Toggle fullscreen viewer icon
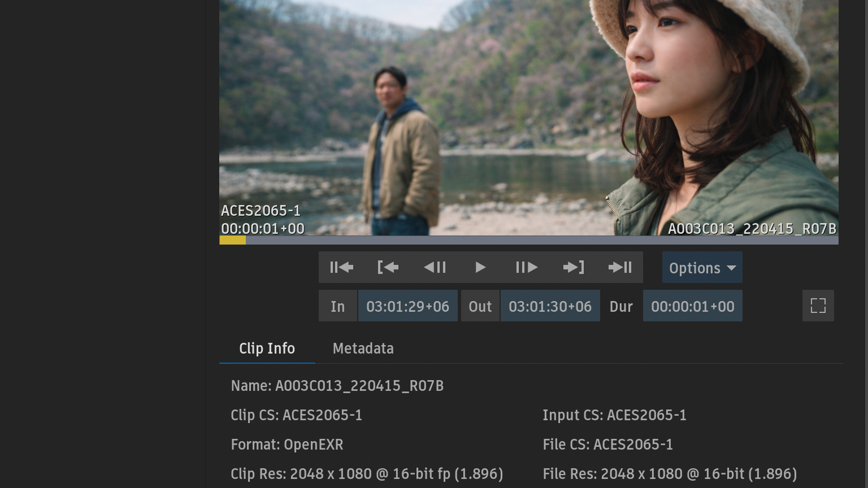This screenshot has width=868, height=488. pyautogui.click(x=818, y=306)
